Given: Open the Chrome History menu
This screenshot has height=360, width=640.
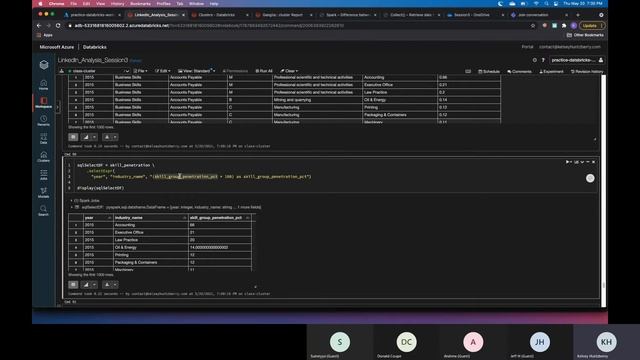Looking at the screenshot, I should pyautogui.click(x=118, y=4).
